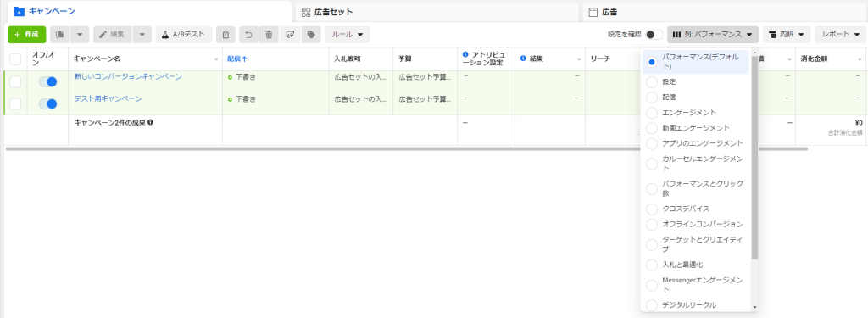The height and width of the screenshot is (318, 868).
Task: Open the レポート dropdown
Action: coord(840,35)
